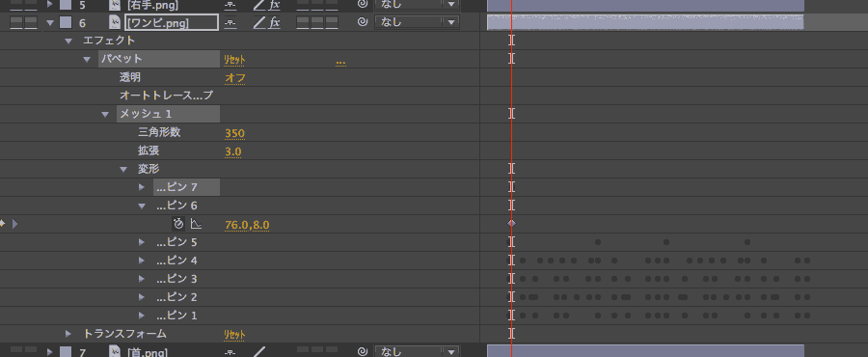Expand the ...ピン 3 entry

tap(142, 279)
